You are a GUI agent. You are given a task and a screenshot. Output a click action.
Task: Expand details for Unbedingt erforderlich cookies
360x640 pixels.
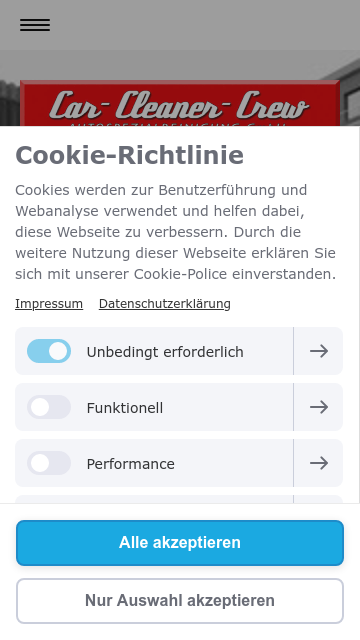point(318,351)
